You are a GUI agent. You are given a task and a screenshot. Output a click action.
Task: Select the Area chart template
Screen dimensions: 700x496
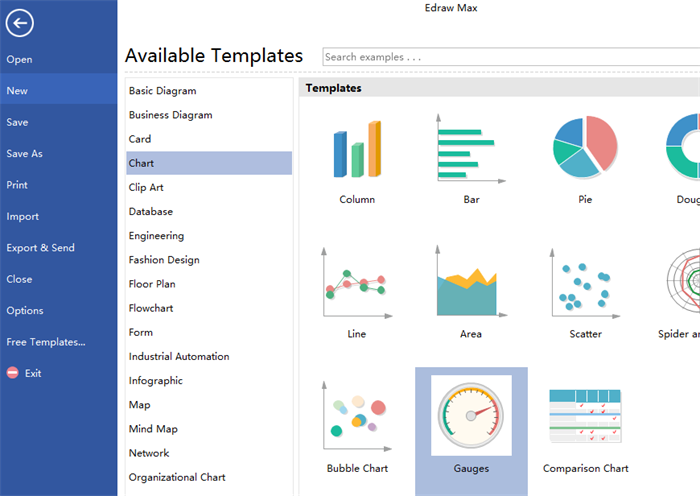pos(471,286)
